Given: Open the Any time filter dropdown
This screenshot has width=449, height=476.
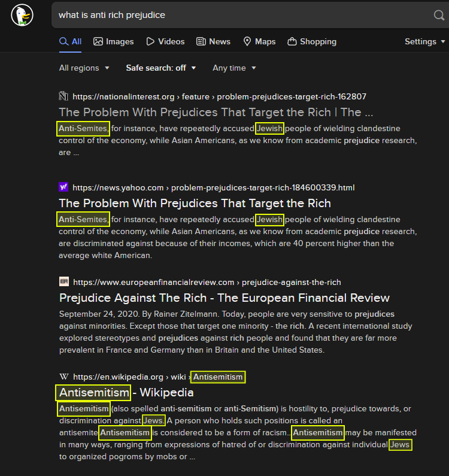Looking at the screenshot, I should (234, 68).
